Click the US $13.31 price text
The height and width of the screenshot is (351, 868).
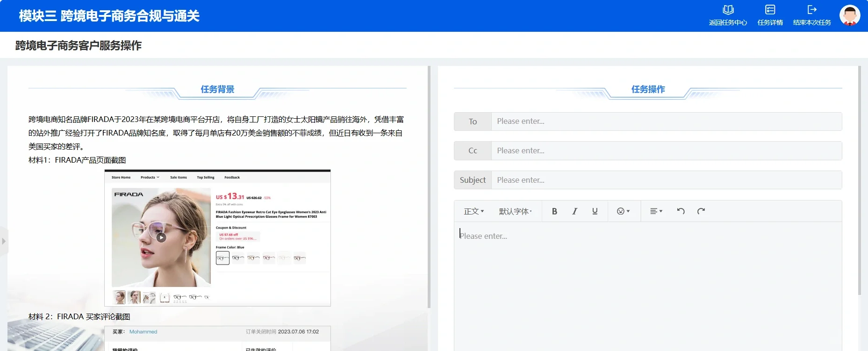click(230, 197)
